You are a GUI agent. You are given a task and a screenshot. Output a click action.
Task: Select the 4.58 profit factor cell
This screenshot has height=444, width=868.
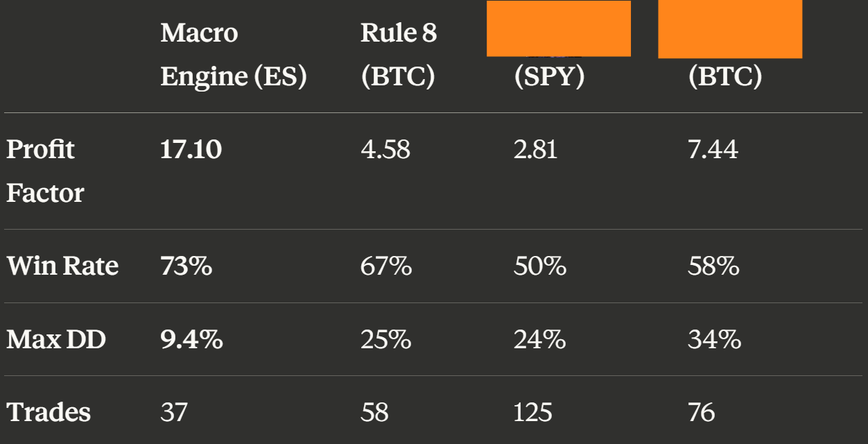pos(385,149)
